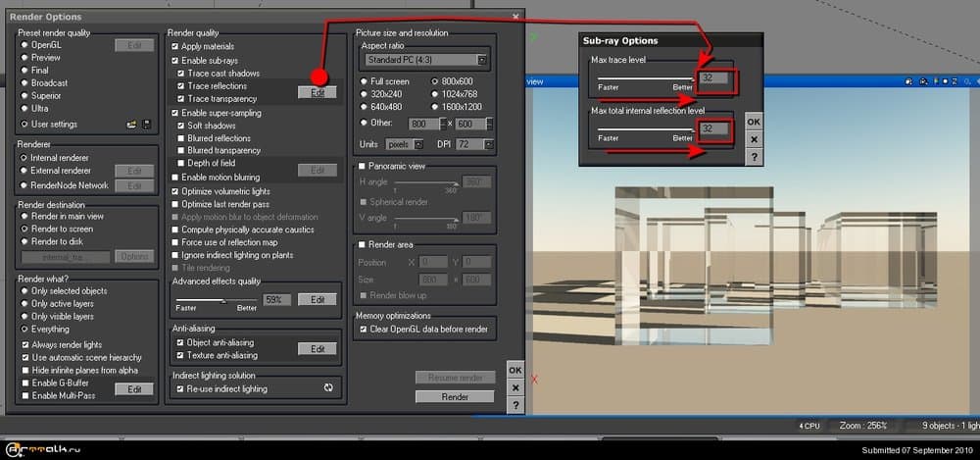
Task: Click help button in Render Options
Action: (x=515, y=406)
